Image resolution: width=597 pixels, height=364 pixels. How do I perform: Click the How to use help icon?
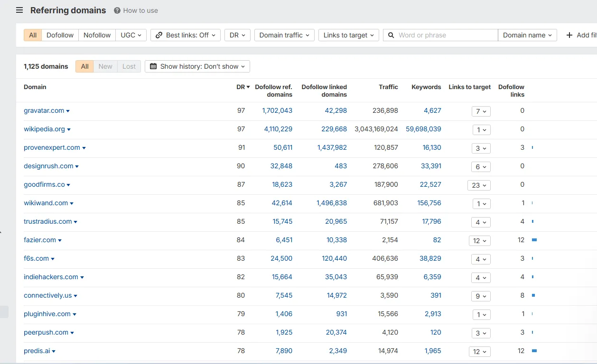[x=117, y=10]
